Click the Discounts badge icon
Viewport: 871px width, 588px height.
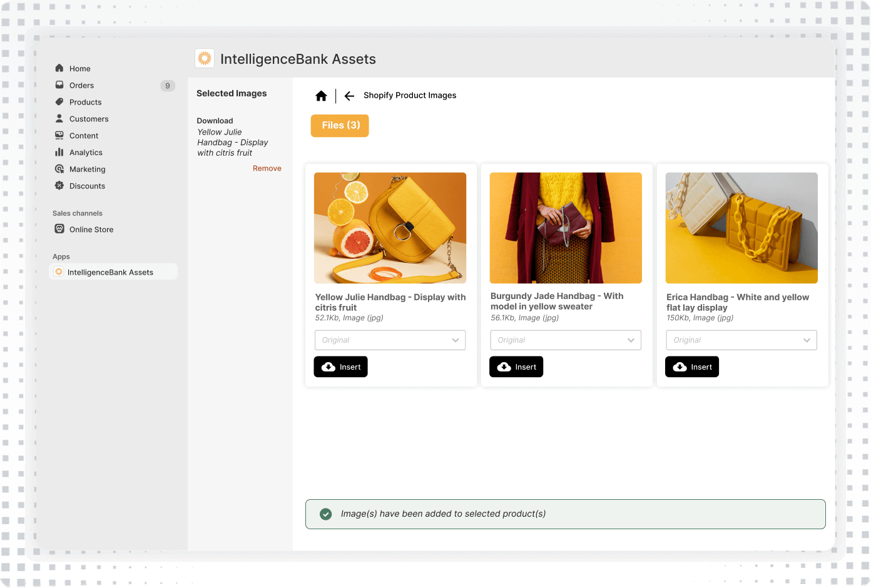pyautogui.click(x=59, y=186)
